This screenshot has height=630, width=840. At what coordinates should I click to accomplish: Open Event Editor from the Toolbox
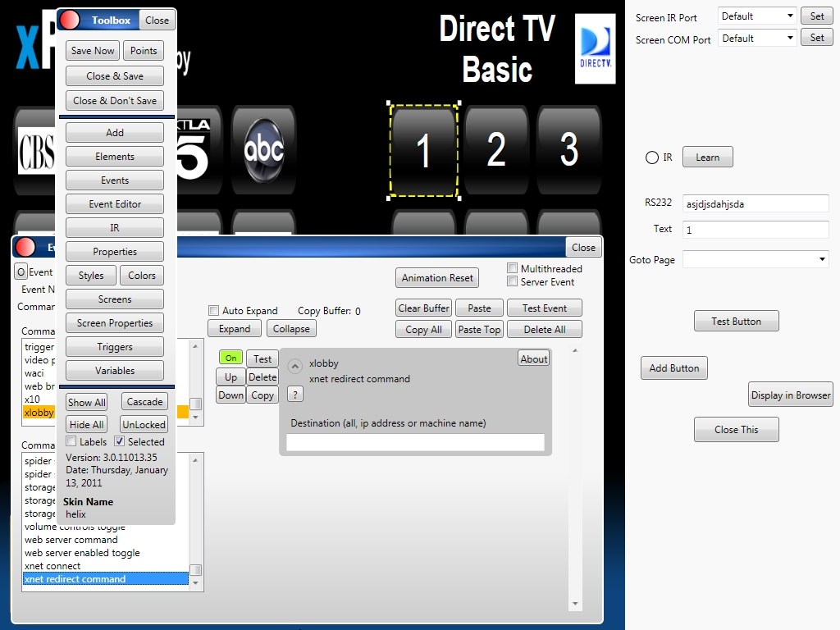(x=115, y=204)
